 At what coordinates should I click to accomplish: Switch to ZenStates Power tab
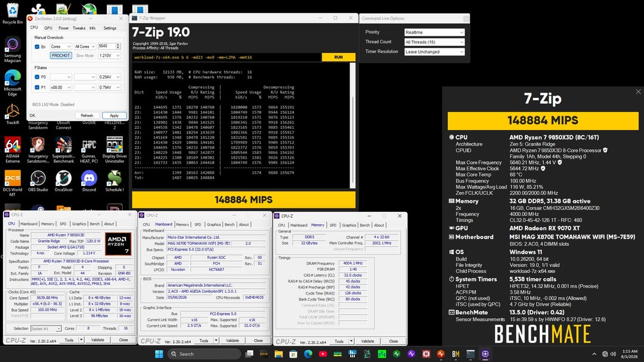click(64, 28)
